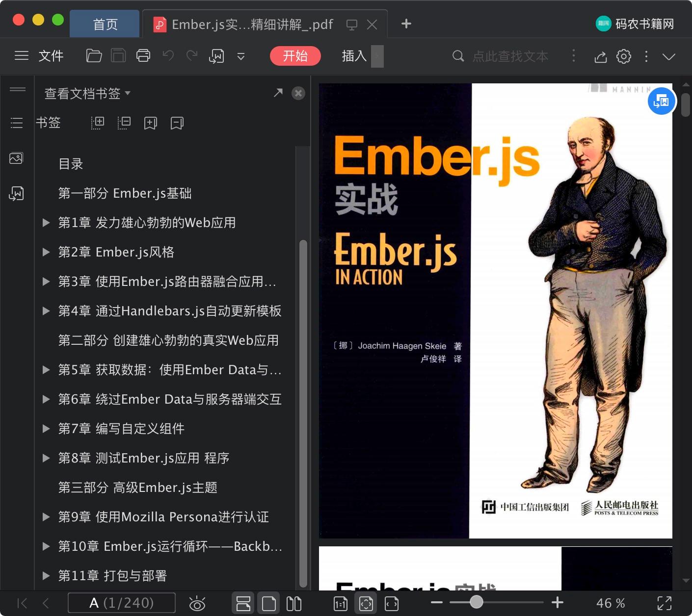Image resolution: width=692 pixels, height=616 pixels.
Task: Select the 目录 bookmark
Action: pyautogui.click(x=71, y=164)
